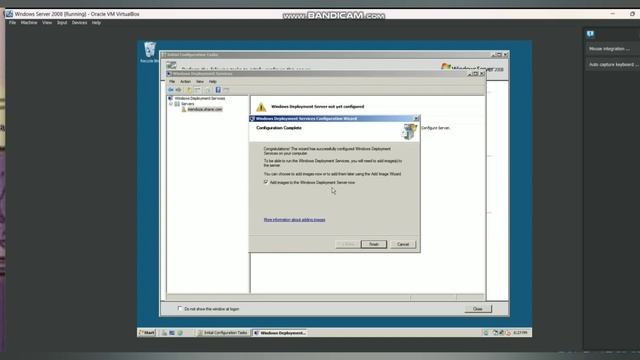Click Cancel in the configuration wizard
The image size is (640, 360).
coord(403,244)
